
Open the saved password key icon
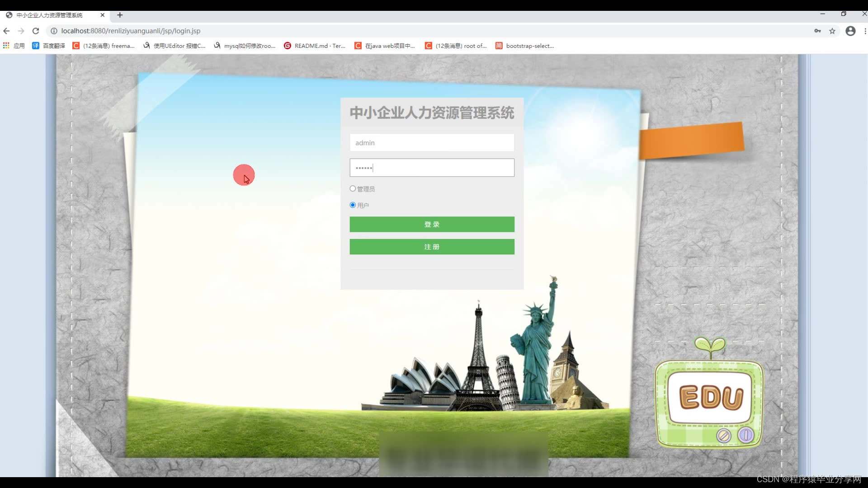tap(817, 31)
